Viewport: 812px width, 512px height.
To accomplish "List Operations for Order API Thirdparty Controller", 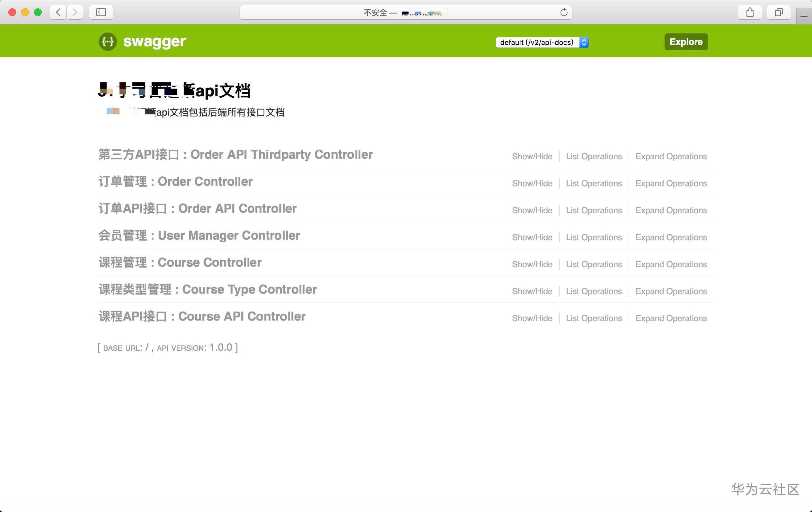I will [x=594, y=156].
